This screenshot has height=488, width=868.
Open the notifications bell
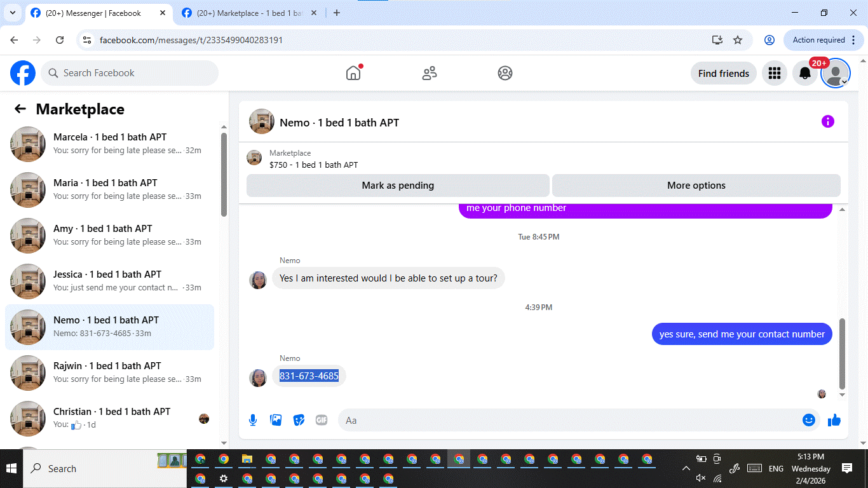click(x=804, y=73)
